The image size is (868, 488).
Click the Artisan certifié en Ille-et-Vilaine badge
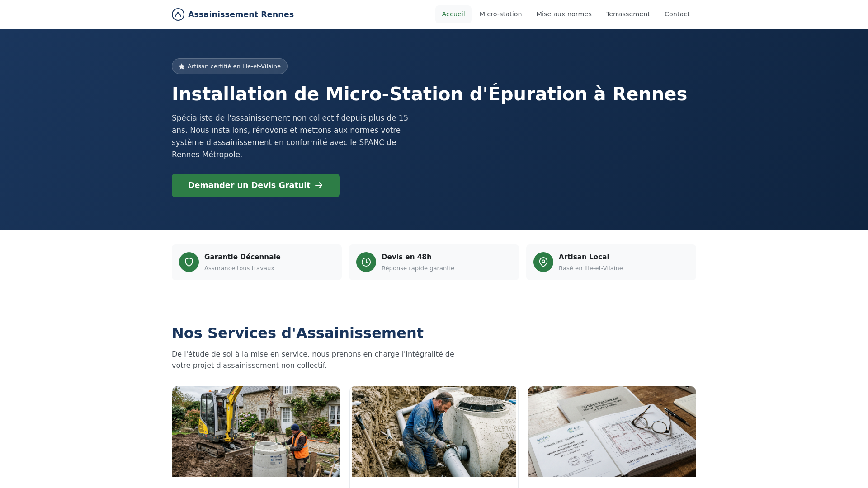coord(230,66)
